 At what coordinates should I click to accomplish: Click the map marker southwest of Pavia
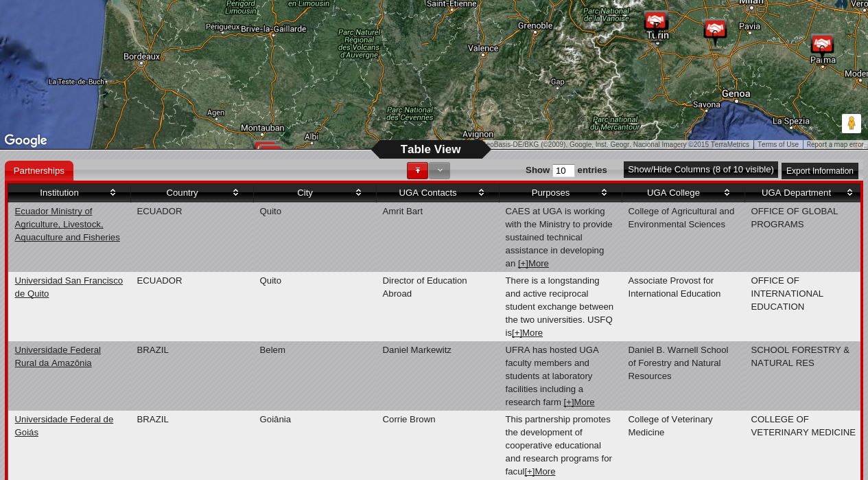point(715,32)
